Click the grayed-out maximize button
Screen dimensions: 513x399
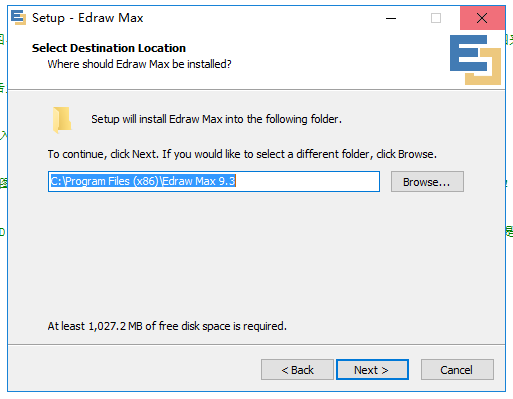(436, 18)
